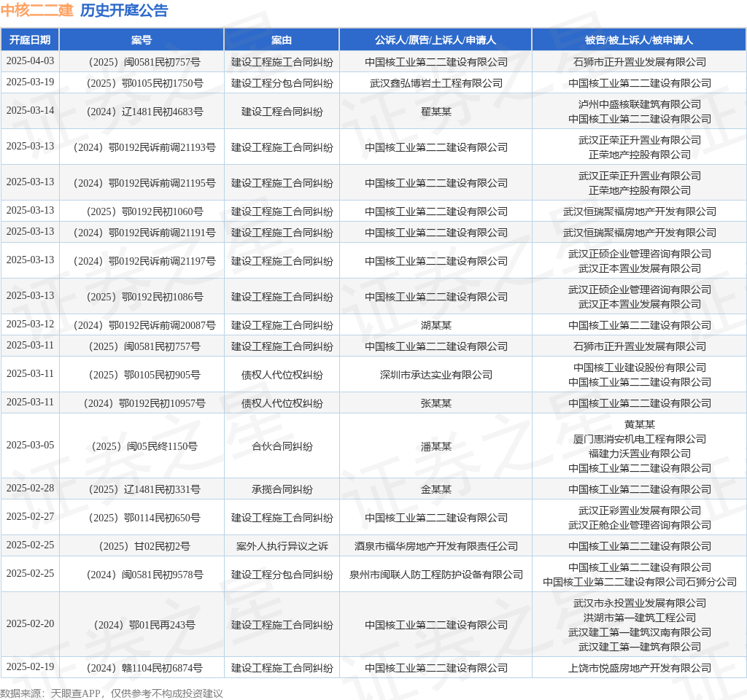Select case number (2025)鄂0192民初1060号

pos(145,211)
